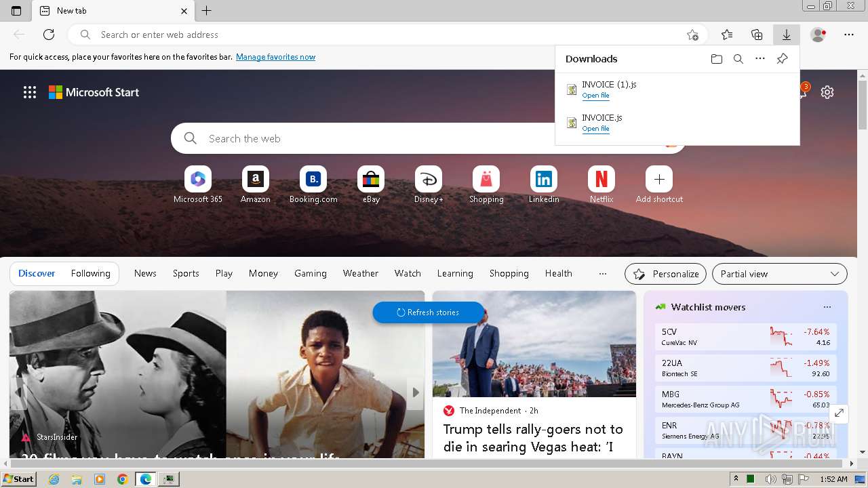Screen dimensions: 868x488
Task: Open the browser profile avatar
Action: coord(818,35)
